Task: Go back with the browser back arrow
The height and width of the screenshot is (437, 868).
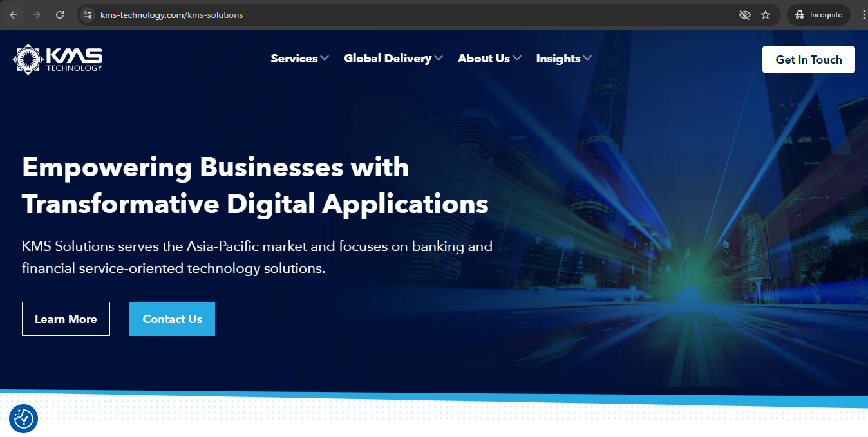Action: (14, 15)
